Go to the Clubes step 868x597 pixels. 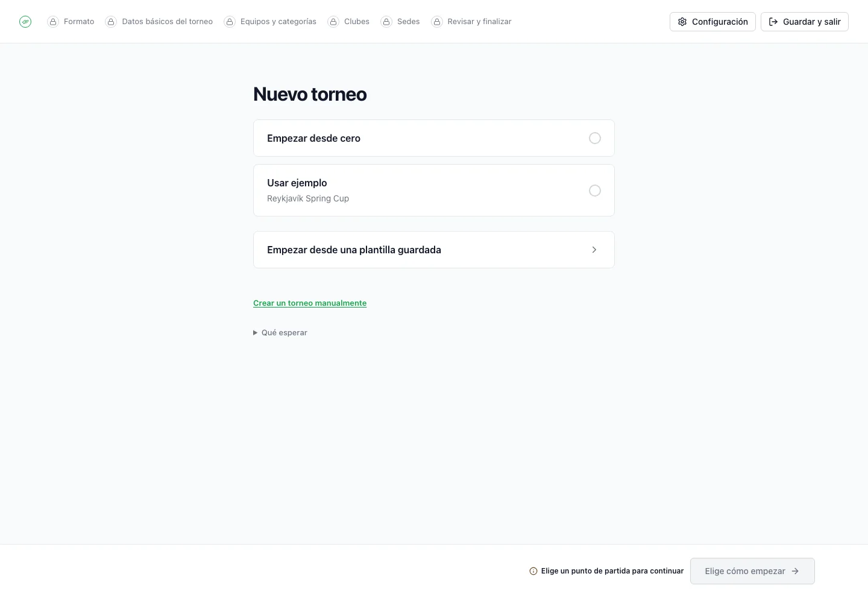[x=348, y=22]
